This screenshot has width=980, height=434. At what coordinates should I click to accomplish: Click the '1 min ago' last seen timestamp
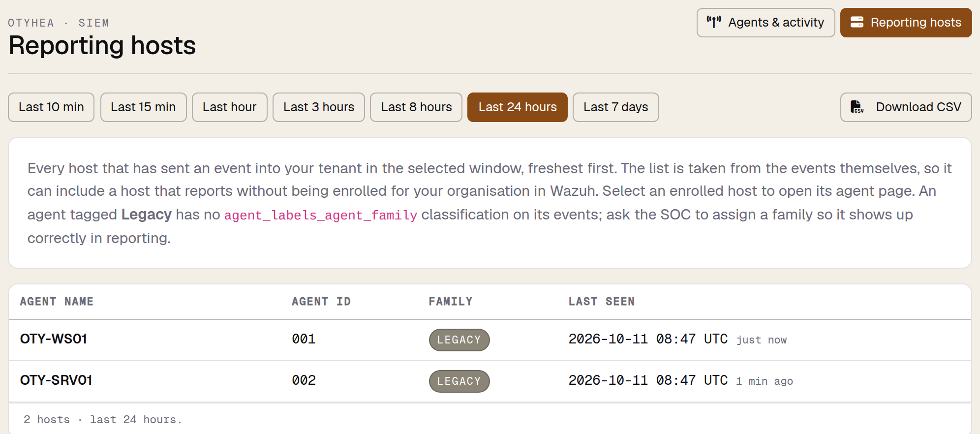tap(765, 381)
